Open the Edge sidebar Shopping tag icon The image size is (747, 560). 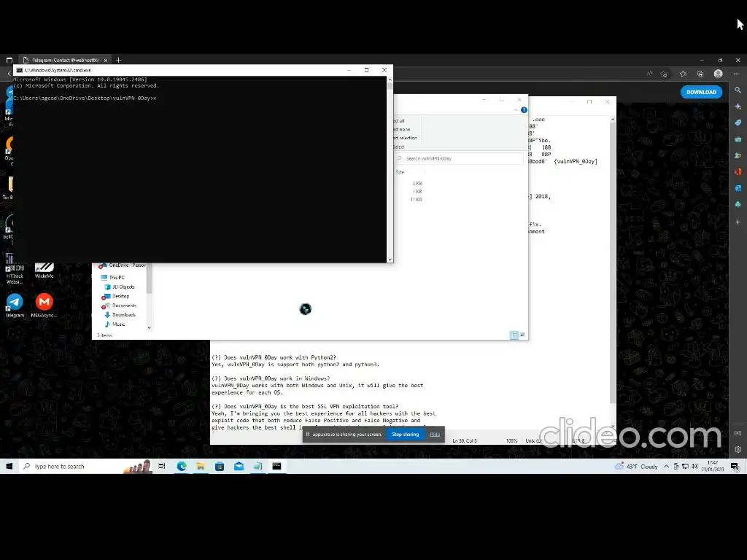[738, 122]
